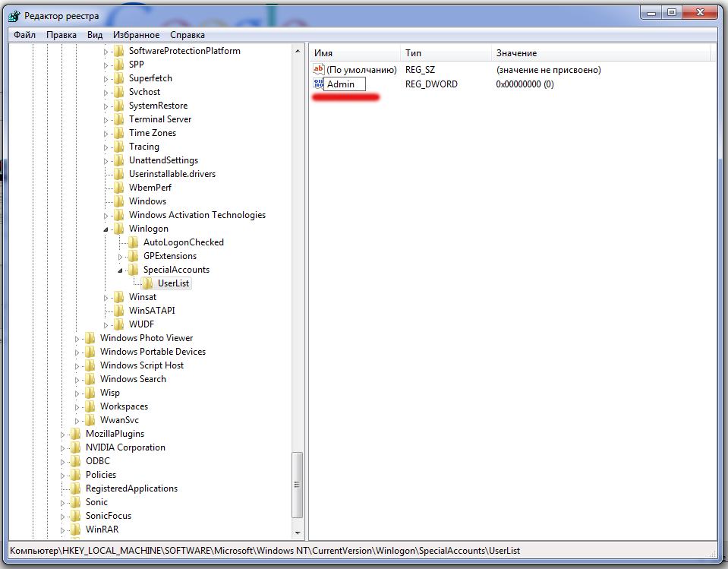Open the Избранное menu
The height and width of the screenshot is (569, 728).
coord(136,35)
